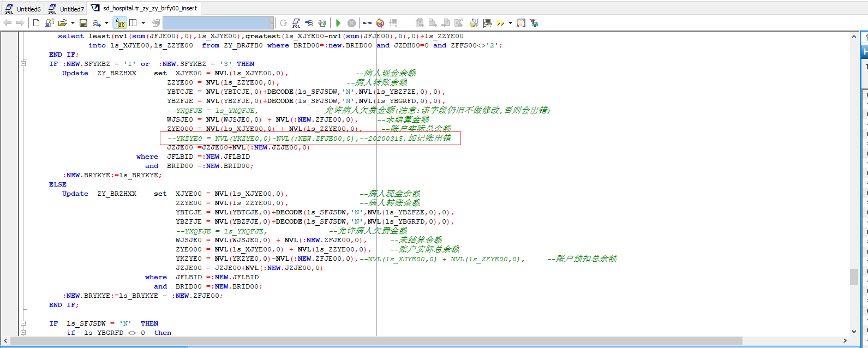Click the split window layout icon

(x=133, y=23)
